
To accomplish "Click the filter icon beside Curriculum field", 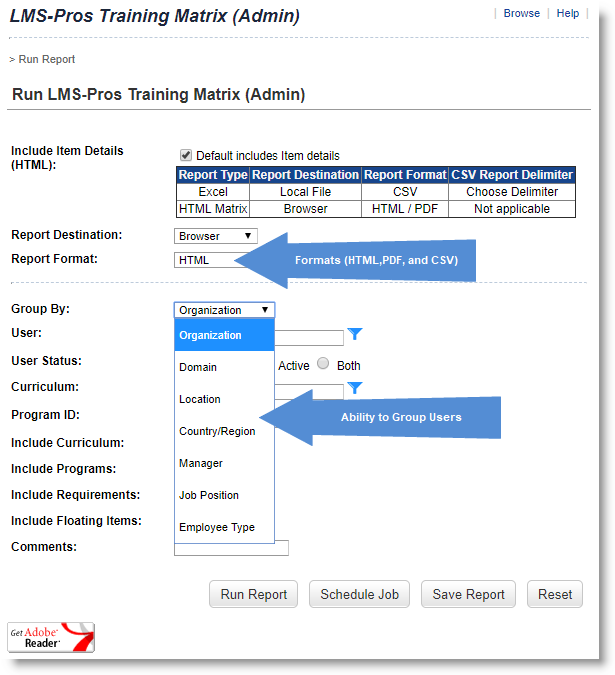I will pos(354,388).
